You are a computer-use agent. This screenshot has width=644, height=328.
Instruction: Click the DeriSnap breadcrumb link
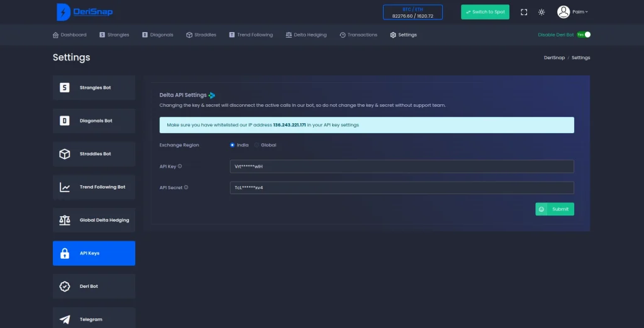pyautogui.click(x=554, y=57)
